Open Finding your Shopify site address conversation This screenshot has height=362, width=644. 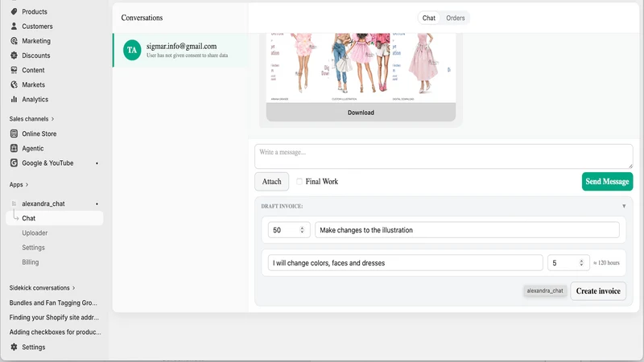click(x=54, y=317)
